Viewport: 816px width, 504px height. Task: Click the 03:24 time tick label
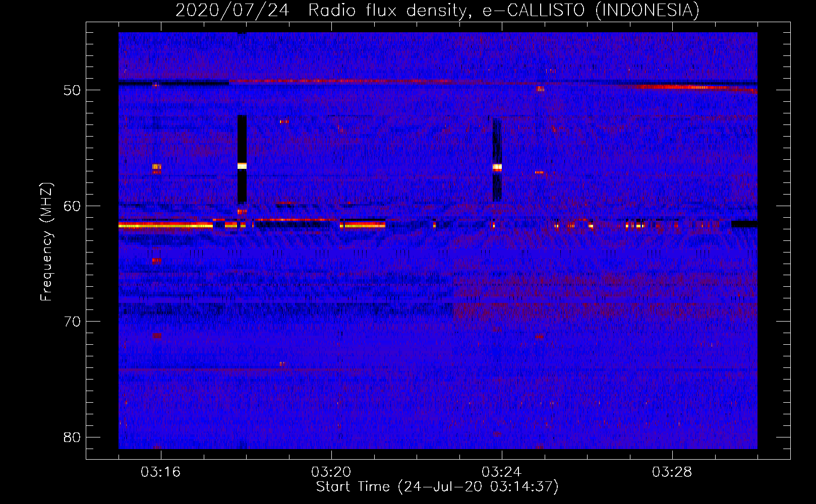click(502, 472)
